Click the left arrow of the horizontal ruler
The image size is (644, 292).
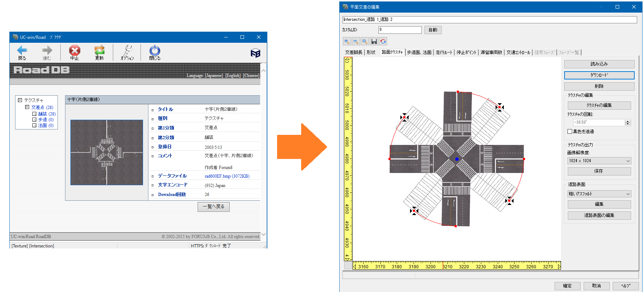pos(355,266)
